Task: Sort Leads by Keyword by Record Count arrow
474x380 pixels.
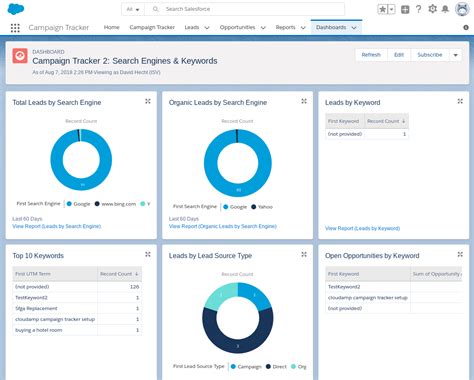Action: coord(403,121)
